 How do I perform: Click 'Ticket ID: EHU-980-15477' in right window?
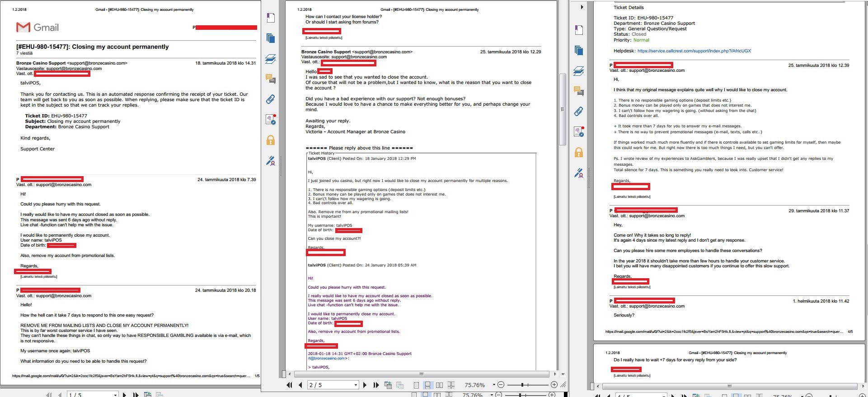point(643,18)
